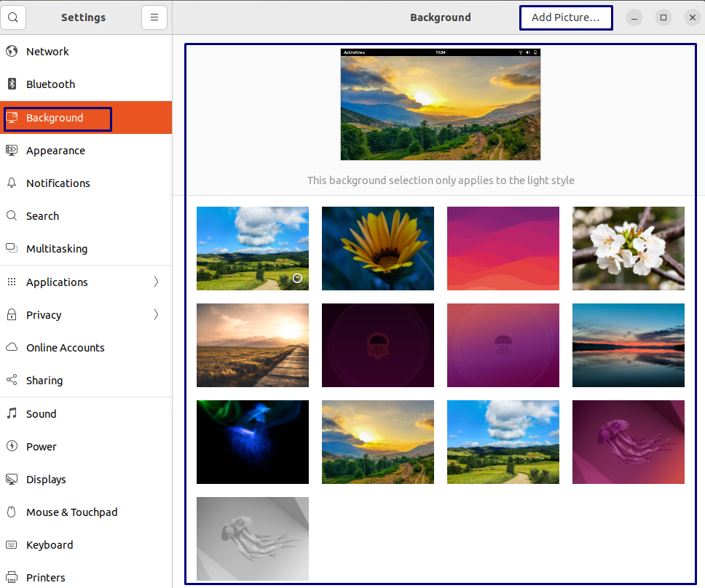Viewport: 705px width, 588px height.
Task: Choose the pink-red waves wallpaper
Action: coord(503,248)
